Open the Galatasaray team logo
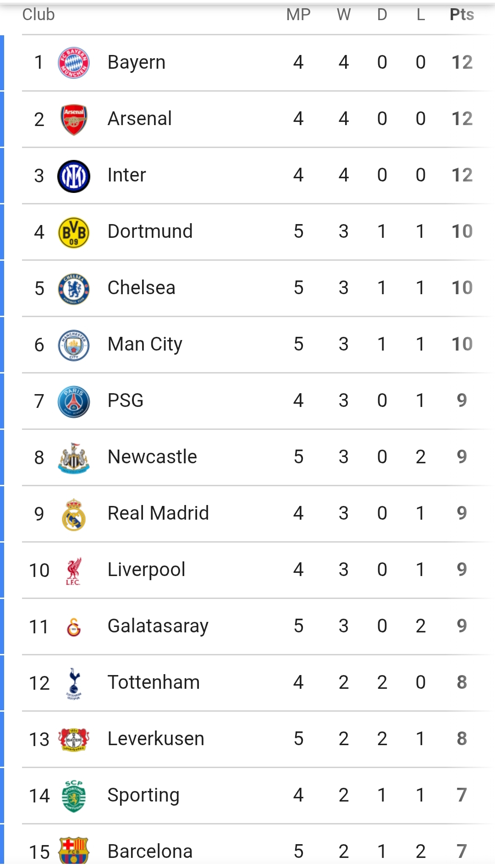 73,627
